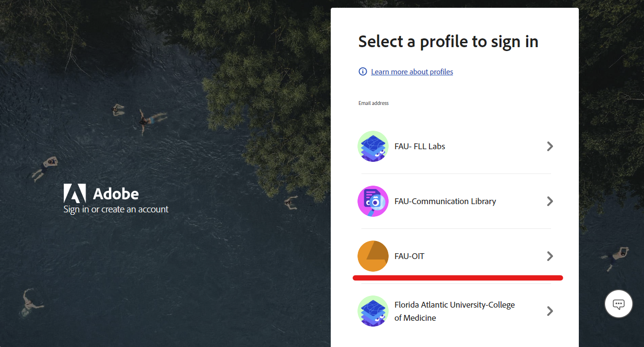The height and width of the screenshot is (347, 644).
Task: Click the chevron beside College of Medicine
Action: (x=550, y=311)
